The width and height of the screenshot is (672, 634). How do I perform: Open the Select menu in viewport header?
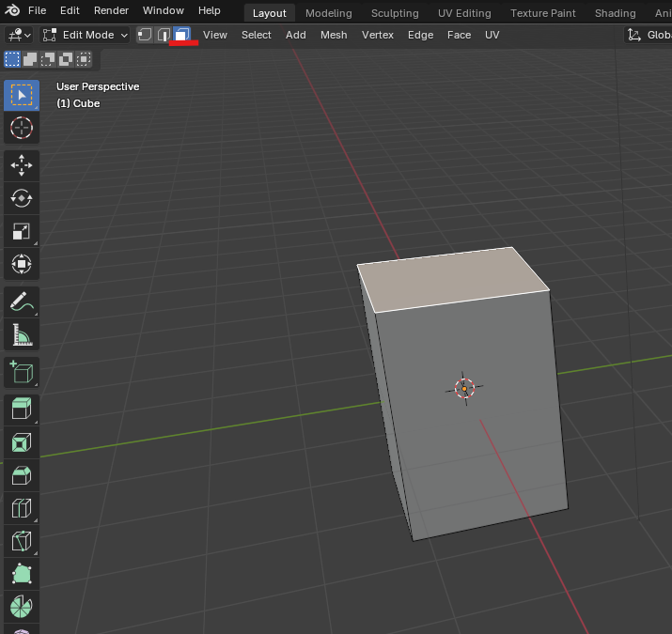pyautogui.click(x=257, y=35)
